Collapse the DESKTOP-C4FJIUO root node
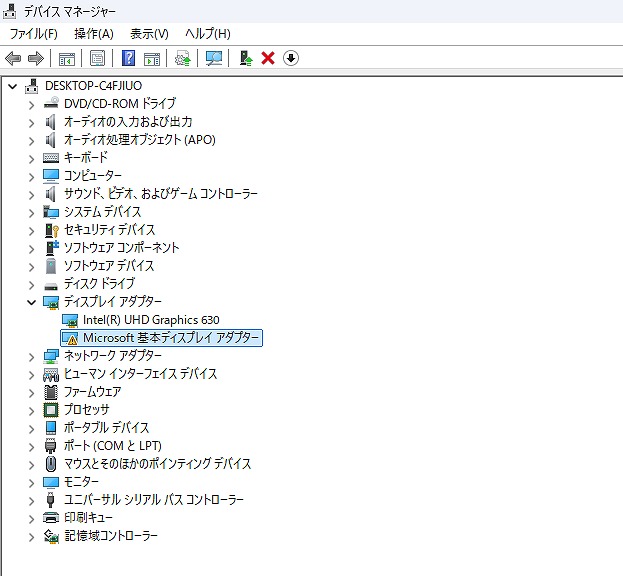This screenshot has height=576, width=623. [x=13, y=86]
